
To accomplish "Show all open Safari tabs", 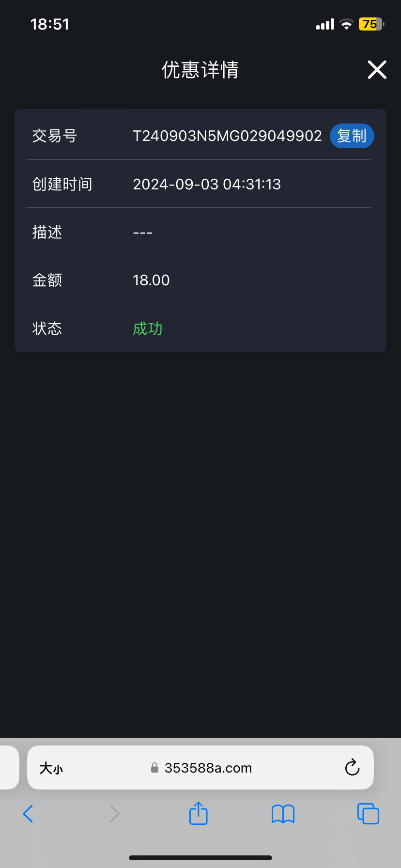I will click(368, 814).
